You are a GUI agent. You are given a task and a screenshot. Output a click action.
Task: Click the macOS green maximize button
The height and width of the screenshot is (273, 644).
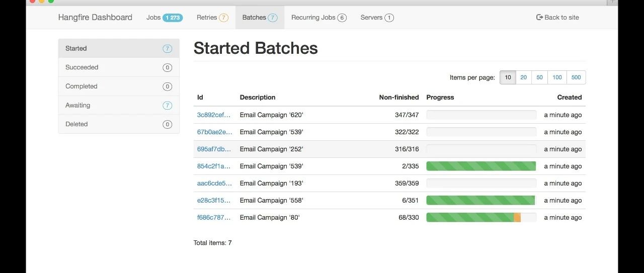(x=51, y=1)
